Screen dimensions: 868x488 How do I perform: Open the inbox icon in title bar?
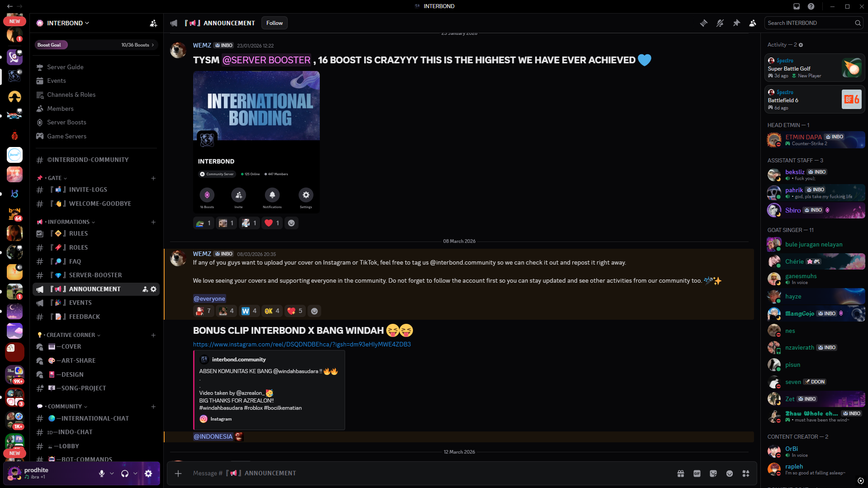(x=797, y=6)
